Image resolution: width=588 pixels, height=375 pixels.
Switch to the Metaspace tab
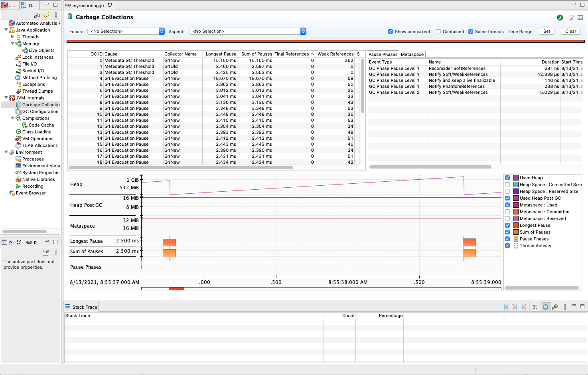coord(412,54)
